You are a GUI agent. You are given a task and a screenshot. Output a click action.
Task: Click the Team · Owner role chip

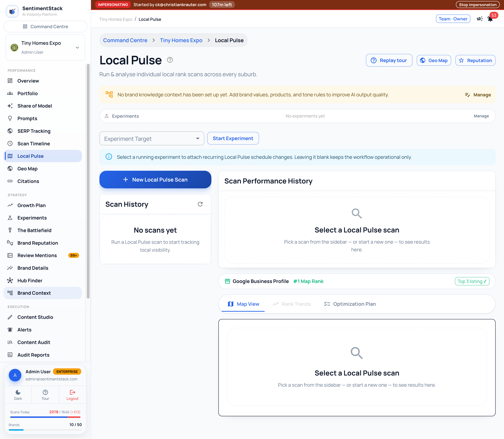coord(453,19)
